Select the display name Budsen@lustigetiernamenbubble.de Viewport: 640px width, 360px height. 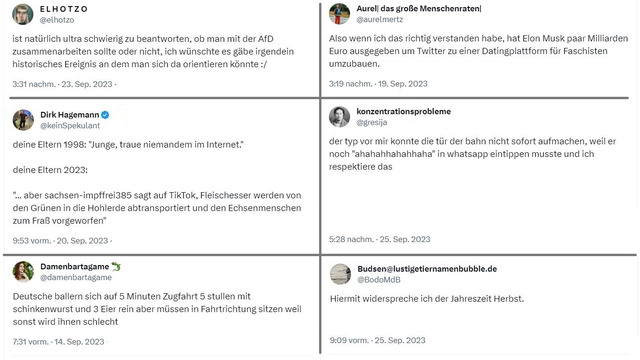coord(427,269)
